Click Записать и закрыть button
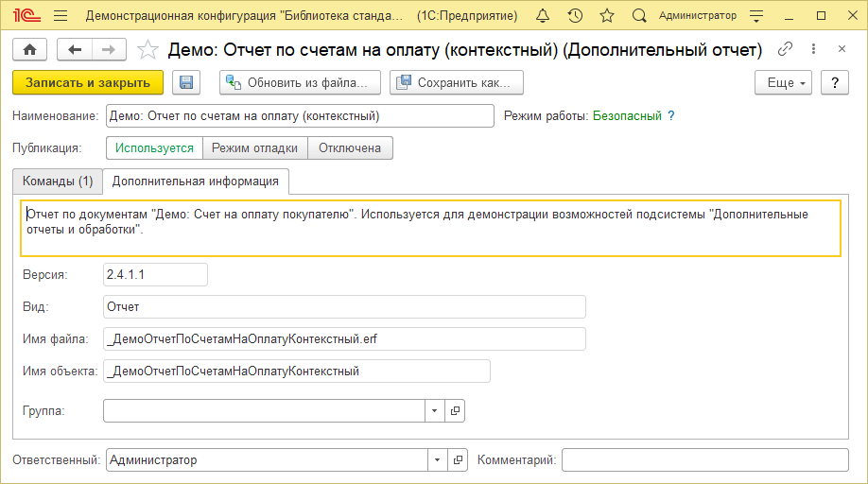The height and width of the screenshot is (484, 868). tap(88, 82)
